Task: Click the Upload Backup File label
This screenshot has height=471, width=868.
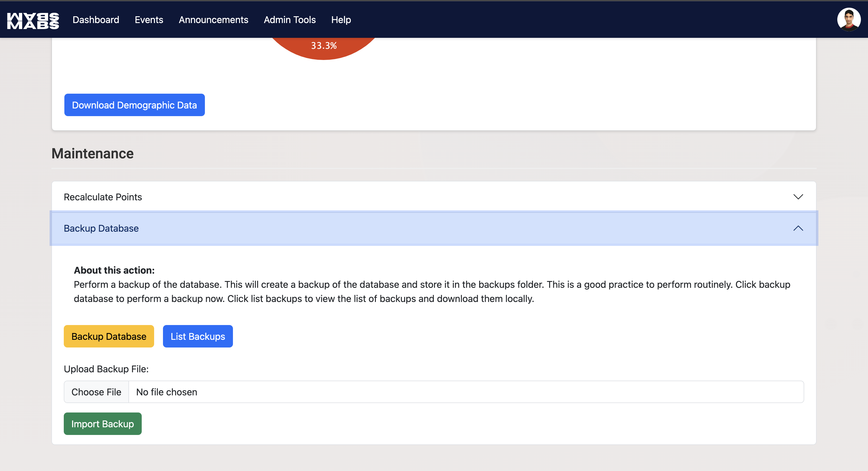Action: click(106, 369)
